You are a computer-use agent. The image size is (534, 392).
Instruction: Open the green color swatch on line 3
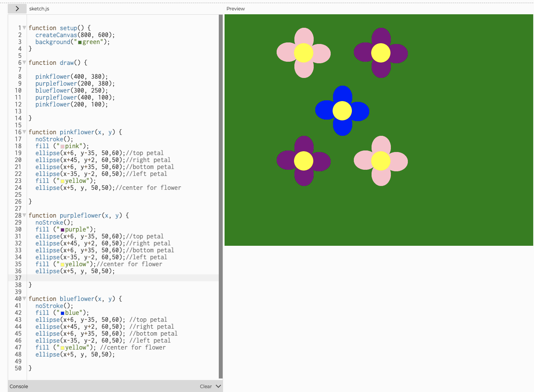(x=80, y=42)
